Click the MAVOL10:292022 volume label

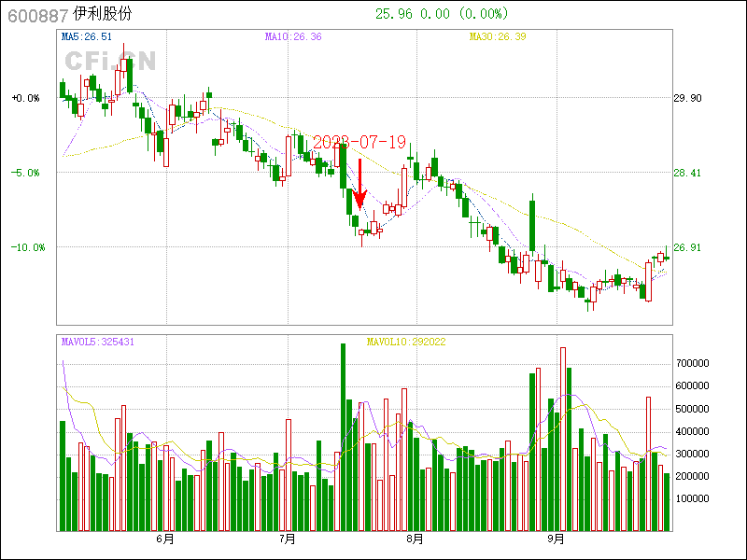pos(406,342)
